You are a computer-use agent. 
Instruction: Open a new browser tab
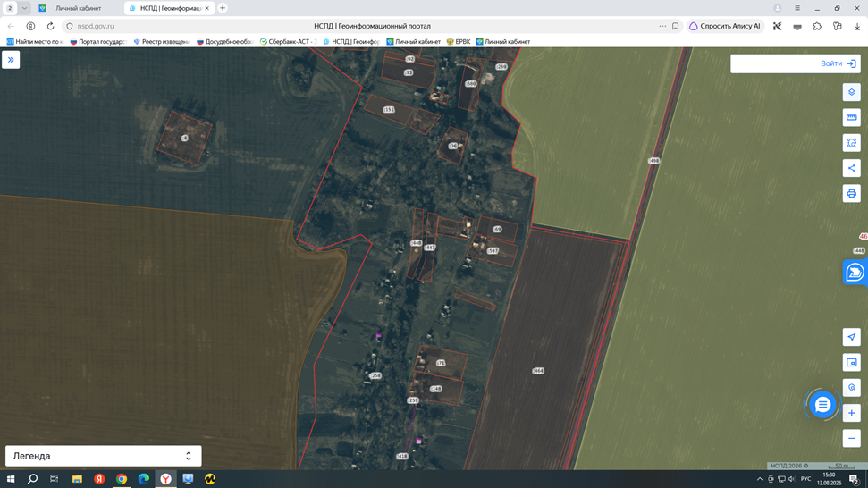click(223, 8)
